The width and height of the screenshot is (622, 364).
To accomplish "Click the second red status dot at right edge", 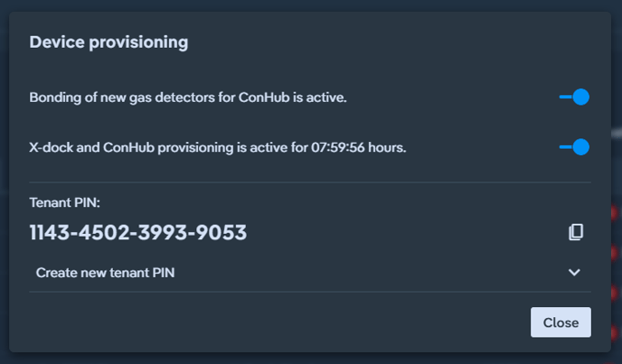I will [614, 253].
